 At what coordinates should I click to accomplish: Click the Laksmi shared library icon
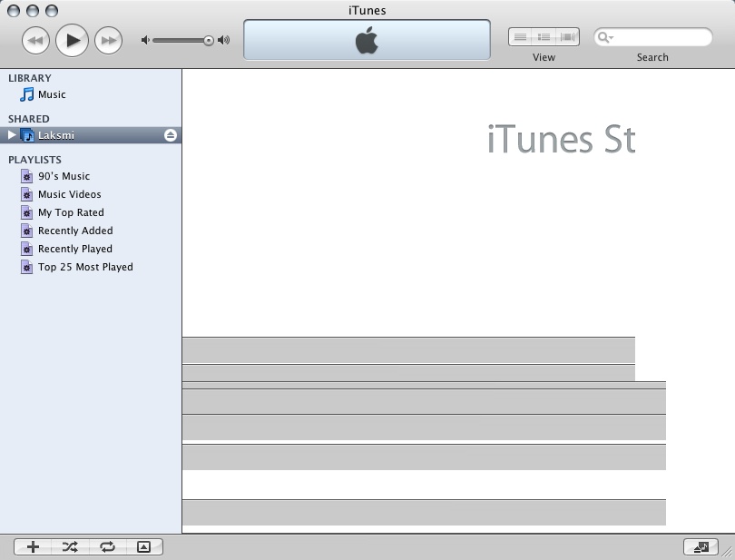(x=27, y=135)
